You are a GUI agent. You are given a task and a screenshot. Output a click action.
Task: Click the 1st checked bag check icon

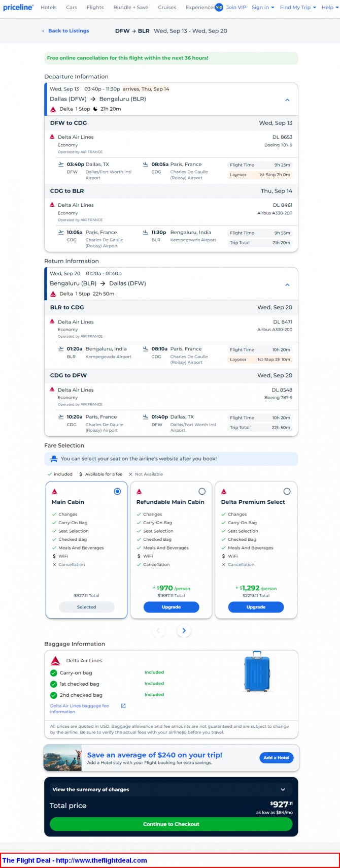[x=53, y=684]
